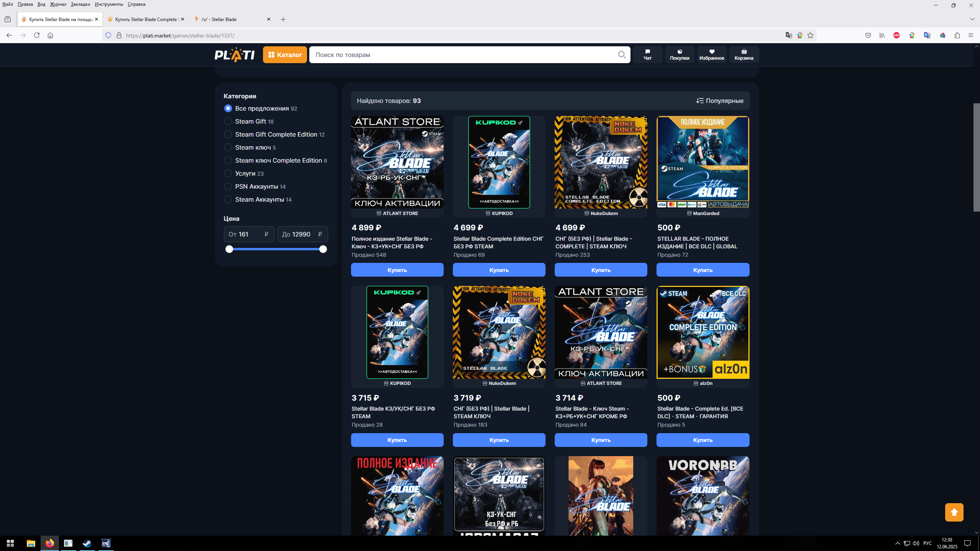The image size is (980, 551).
Task: Open STELLAR BLADE - ПОЛНОЕ ИЗДАНИЕ listing title
Action: coord(697,243)
